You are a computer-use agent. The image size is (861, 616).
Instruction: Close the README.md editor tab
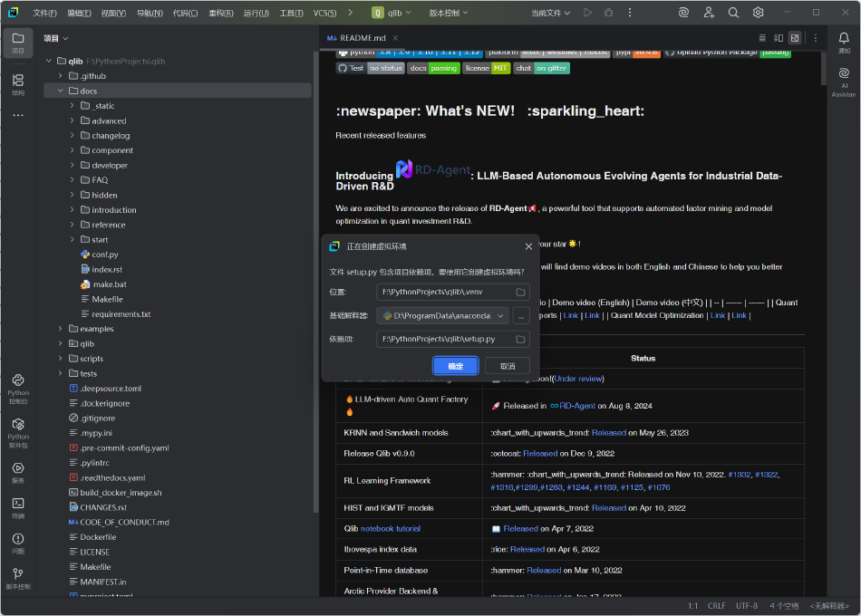395,38
